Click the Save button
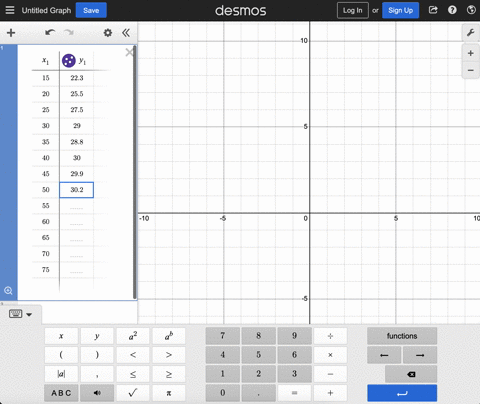This screenshot has width=480, height=404. click(x=91, y=10)
